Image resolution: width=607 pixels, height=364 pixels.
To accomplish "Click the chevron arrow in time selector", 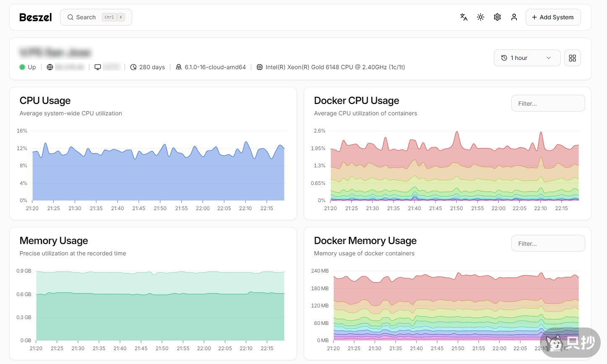I will (548, 58).
